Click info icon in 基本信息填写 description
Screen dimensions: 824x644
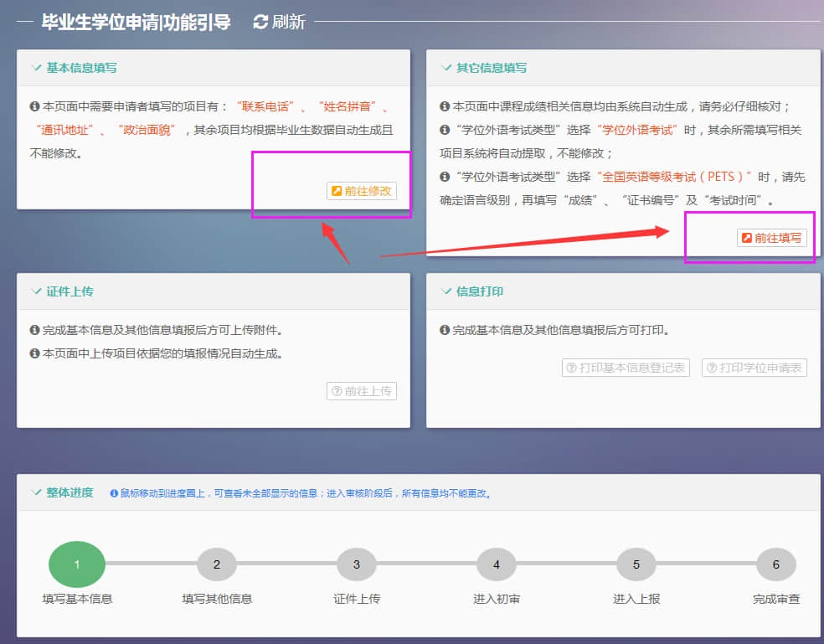tap(34, 107)
